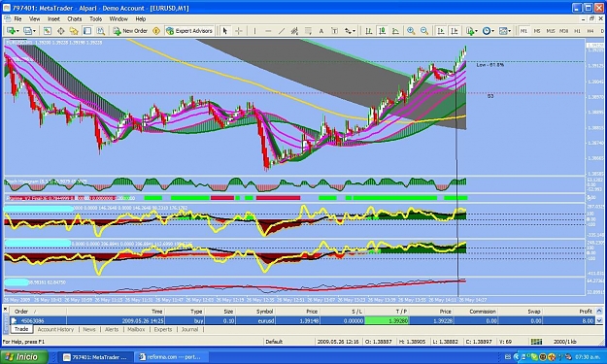Select the H1 timeframe button
Viewport: 607px width, 364px height.
click(577, 31)
